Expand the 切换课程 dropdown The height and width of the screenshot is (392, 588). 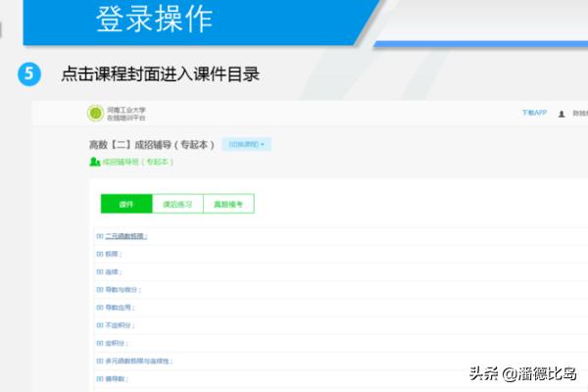point(246,144)
